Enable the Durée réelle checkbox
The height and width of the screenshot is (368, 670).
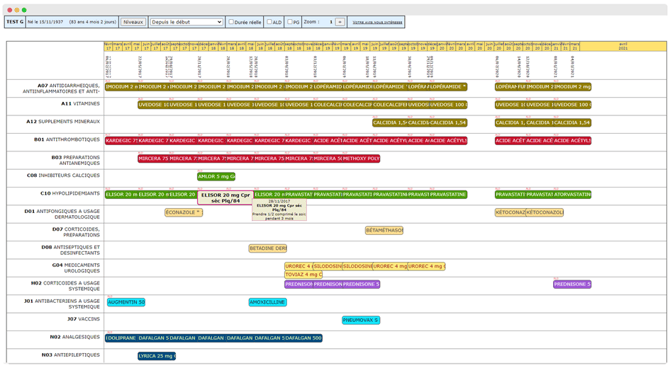pos(231,22)
